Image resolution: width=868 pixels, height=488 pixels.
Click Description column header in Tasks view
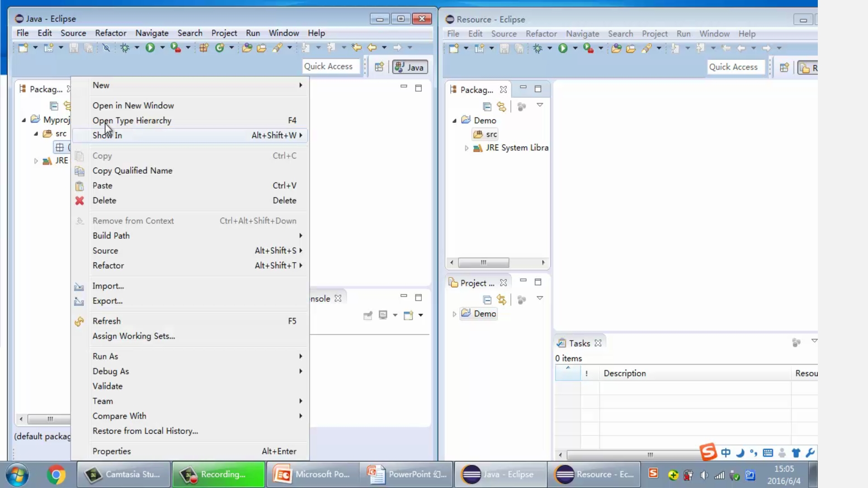(695, 373)
